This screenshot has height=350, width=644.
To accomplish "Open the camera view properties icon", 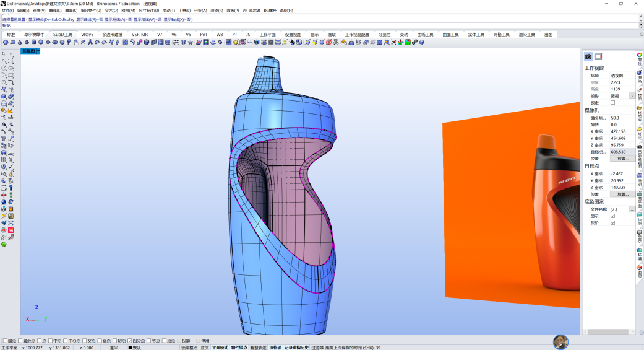I will click(588, 56).
